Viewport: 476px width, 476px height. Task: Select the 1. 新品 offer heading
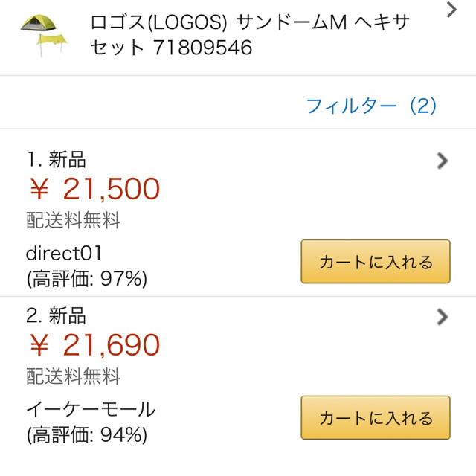pyautogui.click(x=57, y=159)
